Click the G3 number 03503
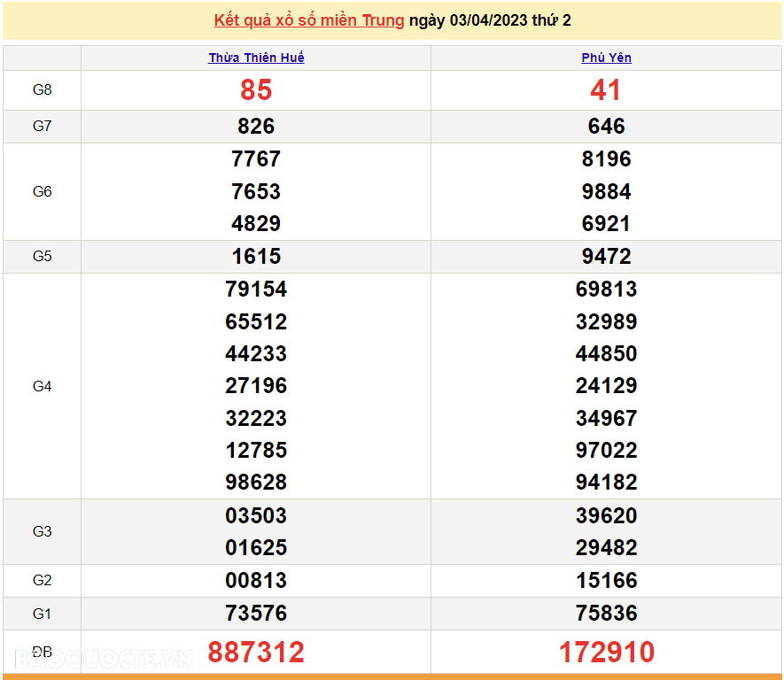784x680 pixels. [x=255, y=515]
